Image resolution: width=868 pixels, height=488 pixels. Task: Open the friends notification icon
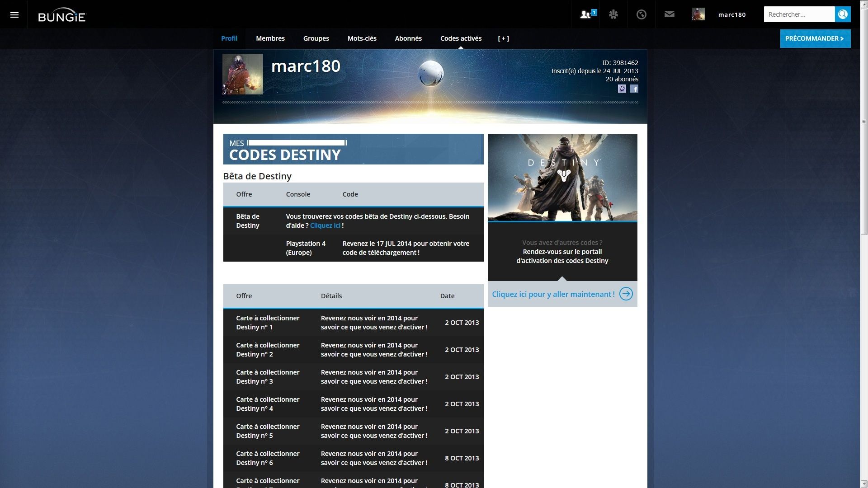pyautogui.click(x=586, y=14)
